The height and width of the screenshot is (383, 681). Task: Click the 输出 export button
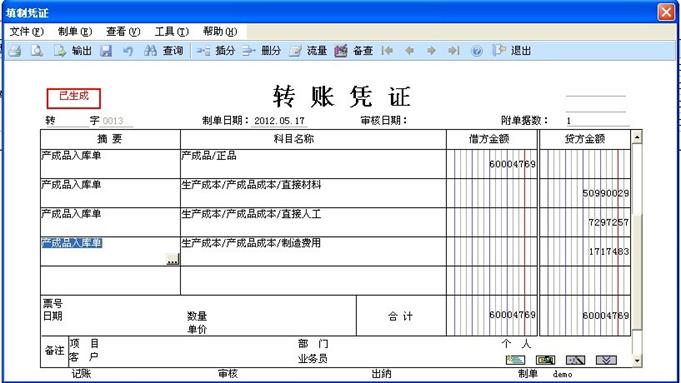pos(73,51)
